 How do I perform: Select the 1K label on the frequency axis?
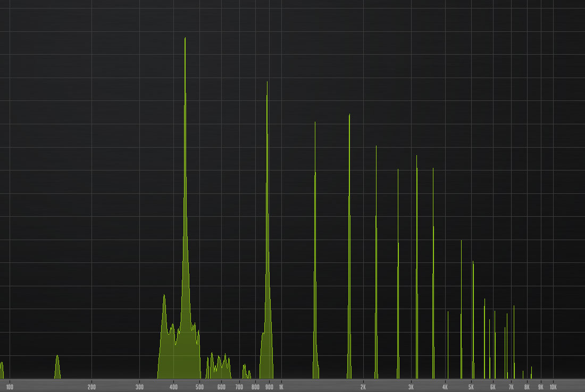click(x=281, y=387)
